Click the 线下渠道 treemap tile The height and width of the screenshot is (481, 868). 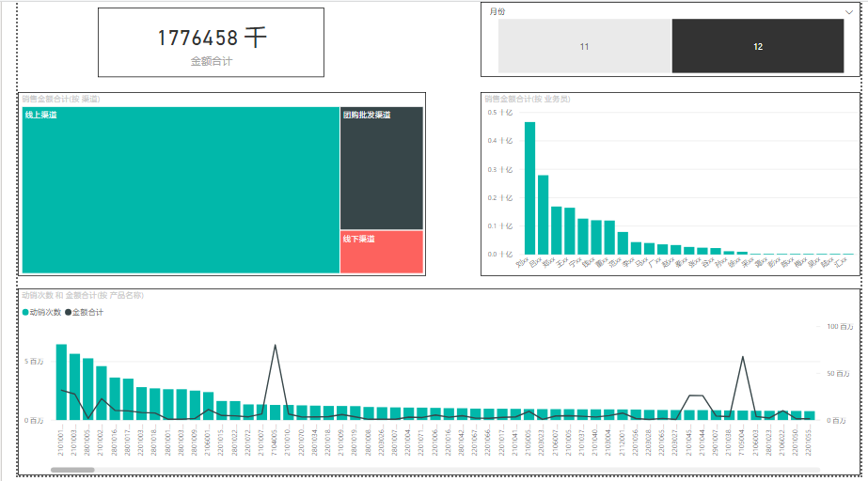click(x=382, y=252)
